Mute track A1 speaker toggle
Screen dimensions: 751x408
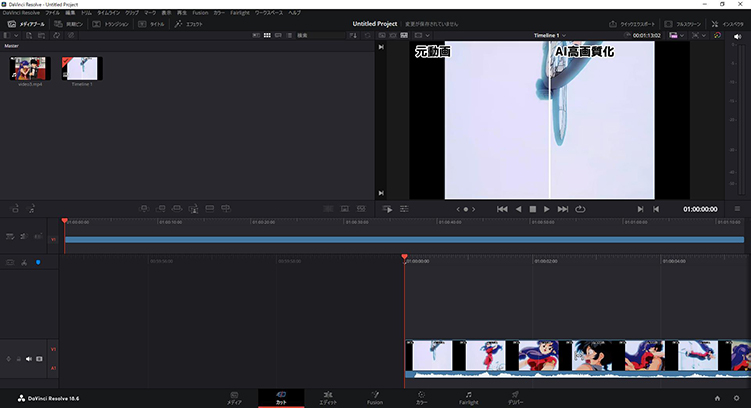click(29, 359)
